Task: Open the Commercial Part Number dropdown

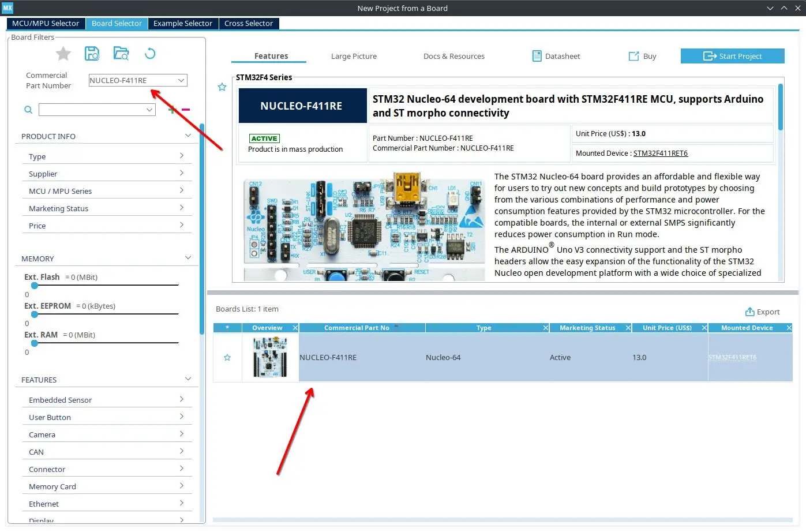Action: (181, 80)
